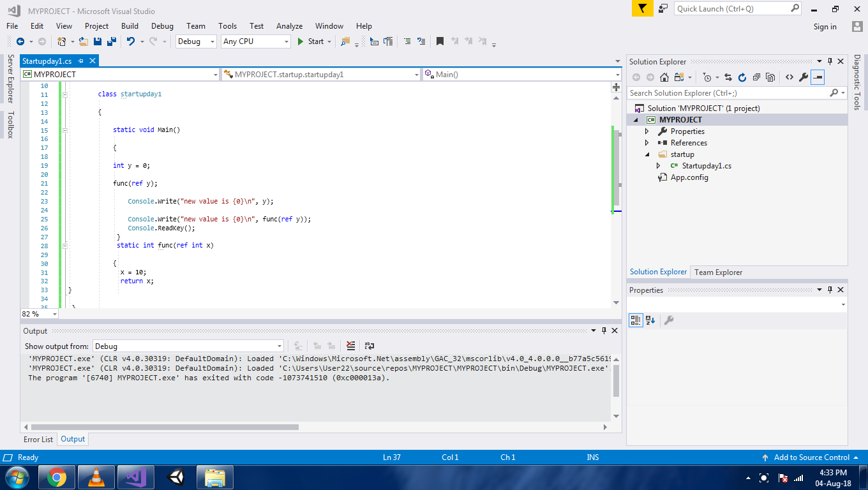
Task: Open the 'Show output from' dropdown
Action: (x=188, y=346)
